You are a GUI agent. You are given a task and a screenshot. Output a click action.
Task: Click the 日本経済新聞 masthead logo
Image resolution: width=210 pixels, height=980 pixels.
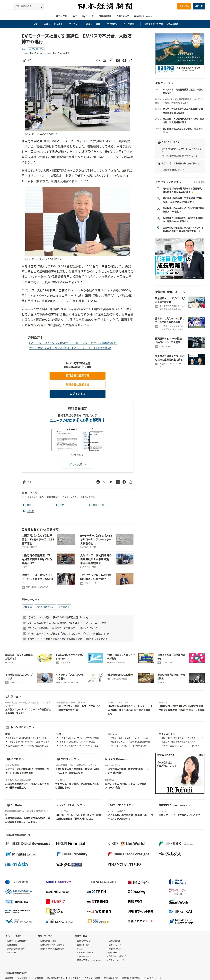tap(105, 6)
